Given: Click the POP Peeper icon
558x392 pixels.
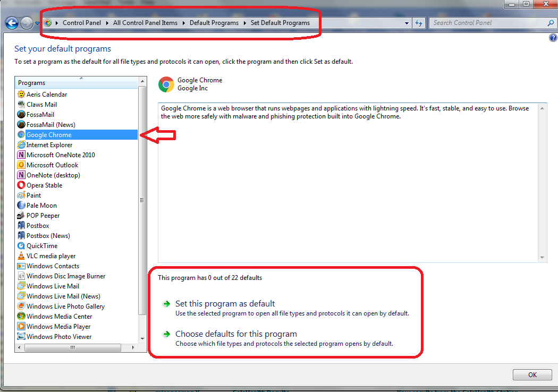Looking at the screenshot, I should (21, 215).
